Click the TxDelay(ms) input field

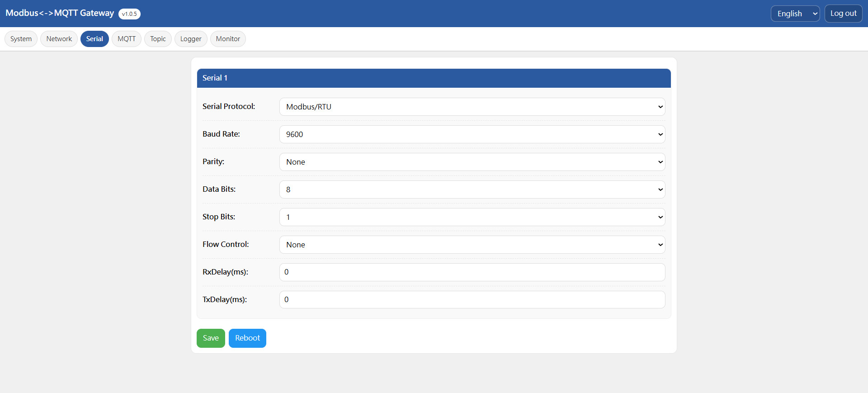pyautogui.click(x=472, y=299)
